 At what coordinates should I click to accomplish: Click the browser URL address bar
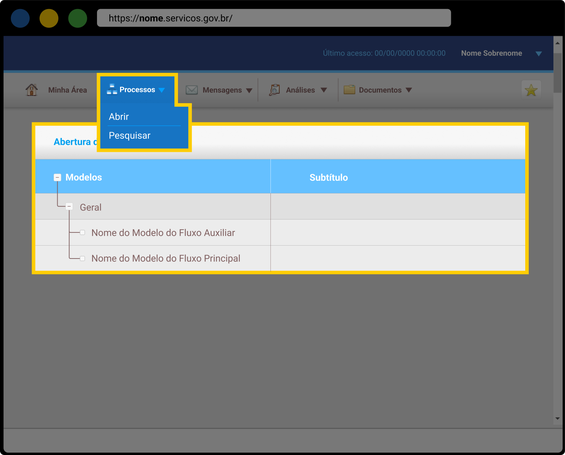click(x=274, y=18)
